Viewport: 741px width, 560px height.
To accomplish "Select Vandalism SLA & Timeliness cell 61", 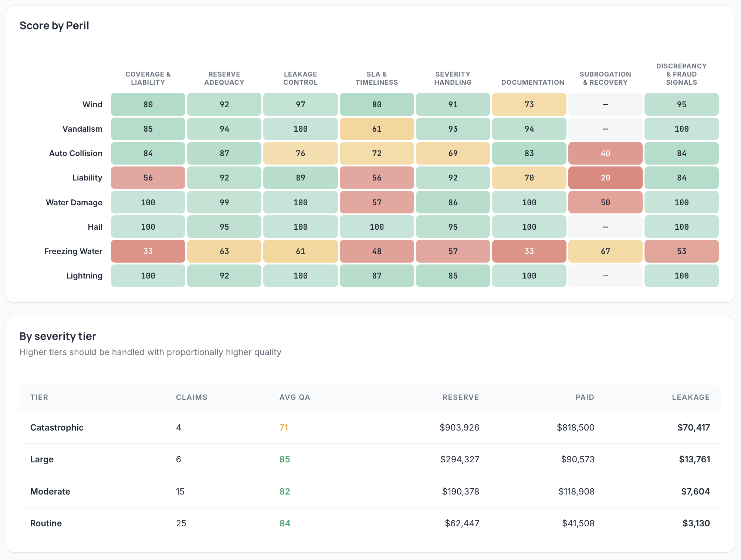I will coord(377,129).
